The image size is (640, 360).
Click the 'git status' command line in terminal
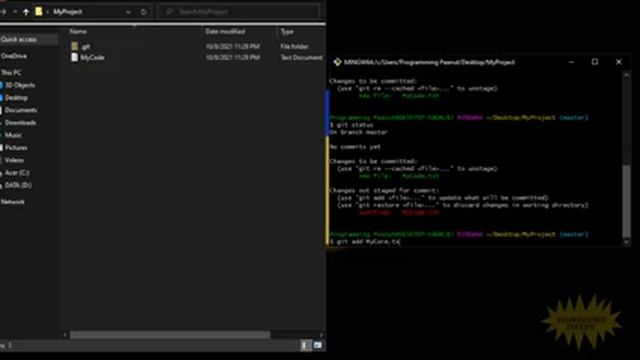(x=351, y=125)
